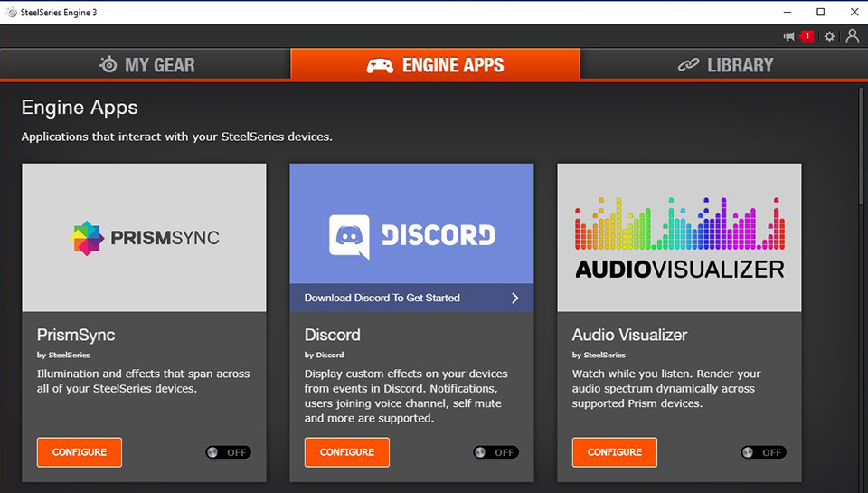Enable the Discord app toggle
The height and width of the screenshot is (493, 868).
pos(496,452)
